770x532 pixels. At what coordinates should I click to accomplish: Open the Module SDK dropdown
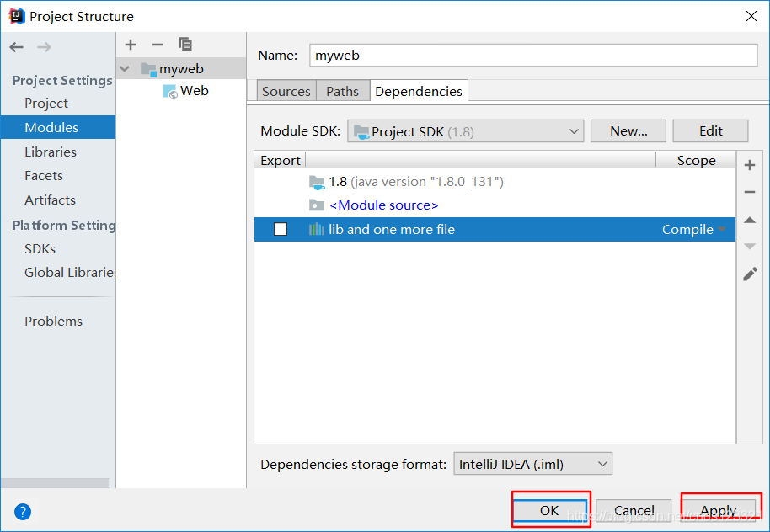pyautogui.click(x=466, y=131)
